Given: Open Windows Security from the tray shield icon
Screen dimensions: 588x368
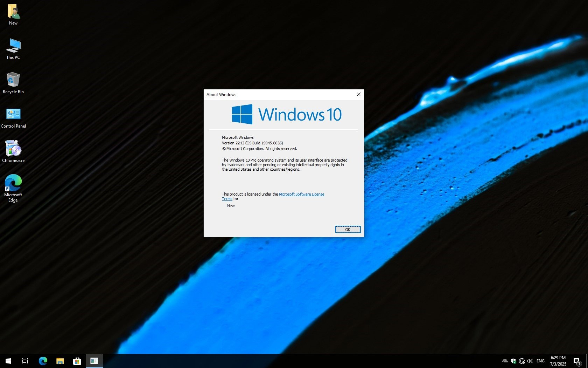Looking at the screenshot, I should [513, 361].
